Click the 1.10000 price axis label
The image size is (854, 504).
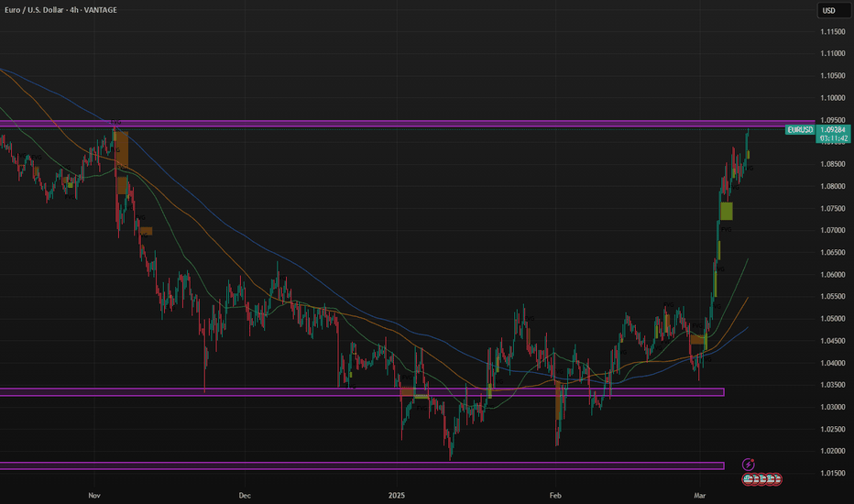(833, 98)
